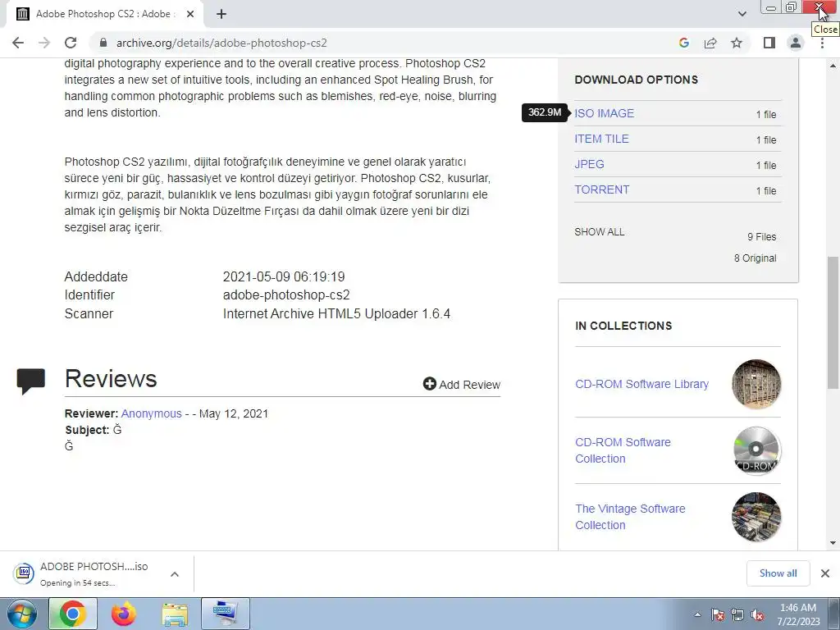This screenshot has height=630, width=840.
Task: Click the browser forward arrow
Action: pos(44,43)
